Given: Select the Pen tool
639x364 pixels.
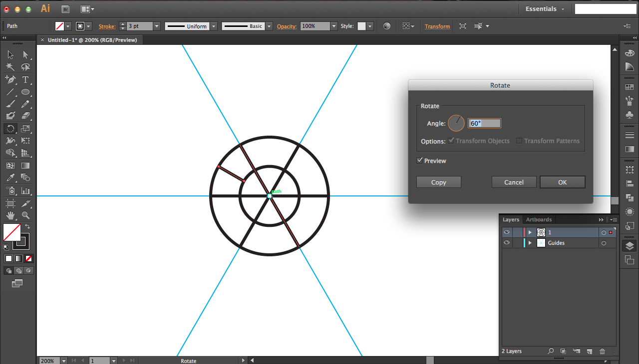Looking at the screenshot, I should [10, 79].
